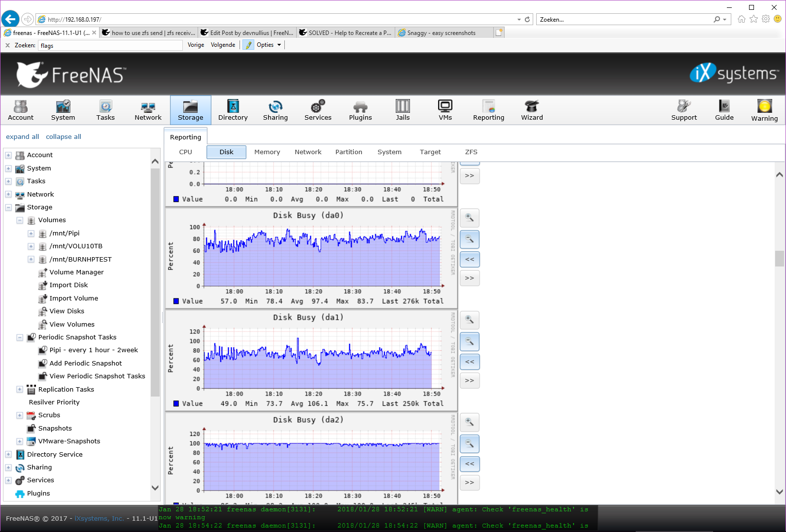The image size is (786, 532).
Task: Zoom out on the Disk Busy (da2) graph
Action: point(470,444)
